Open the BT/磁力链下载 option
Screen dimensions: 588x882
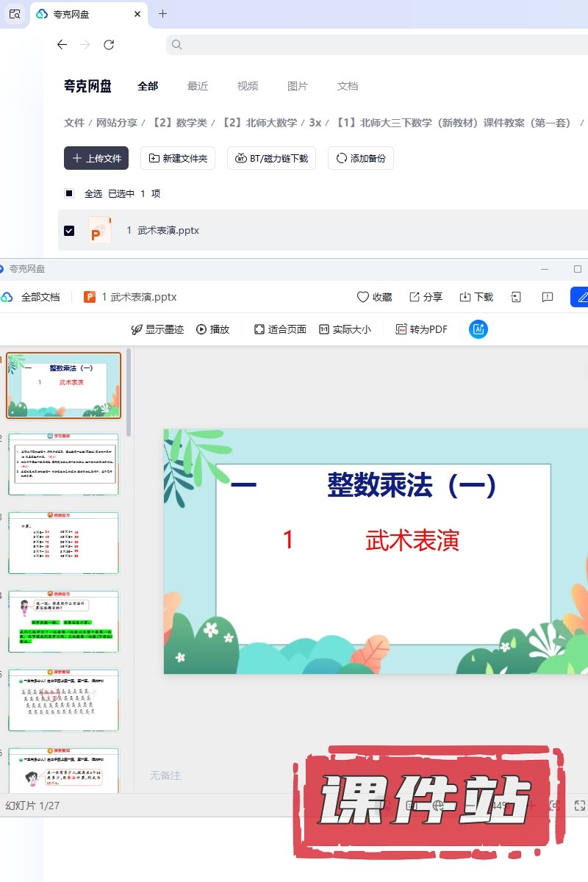click(271, 158)
